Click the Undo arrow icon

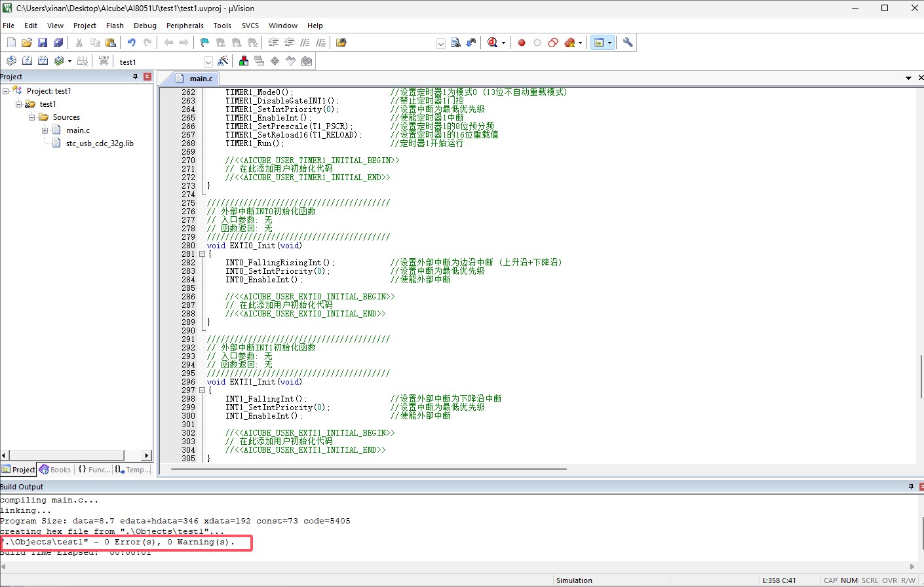132,43
